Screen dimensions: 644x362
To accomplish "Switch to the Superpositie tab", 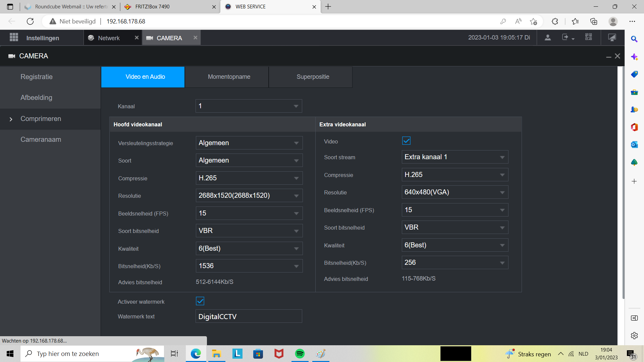I will [x=313, y=77].
